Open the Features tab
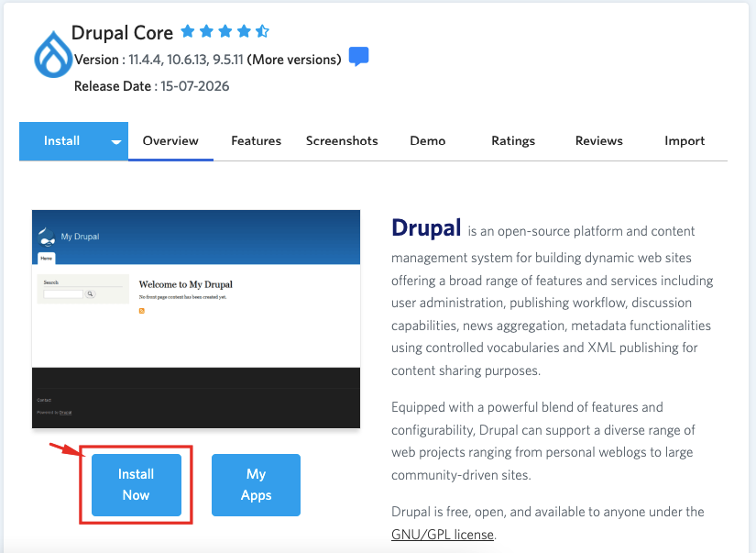This screenshot has width=756, height=553. click(256, 141)
